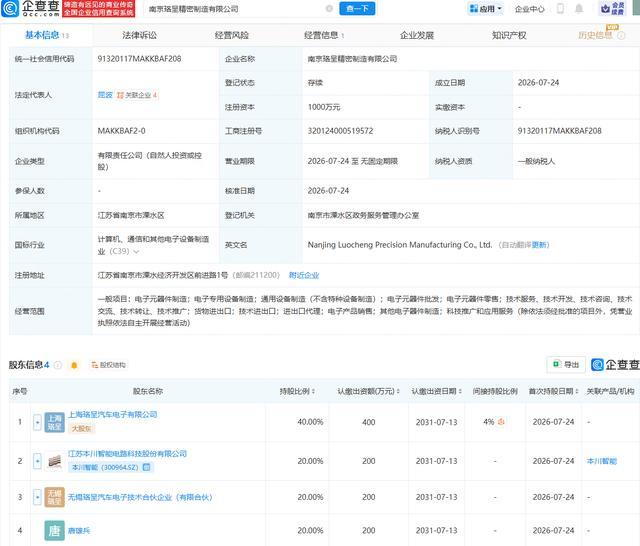Click the blue 查一下 search button

point(357,9)
